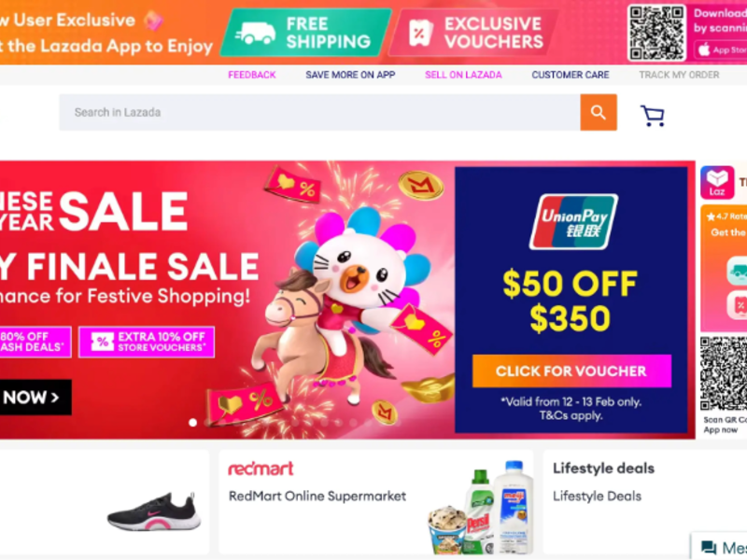Viewport: 747px width, 560px height.
Task: Focus the Search in Lazada field
Action: tap(319, 112)
